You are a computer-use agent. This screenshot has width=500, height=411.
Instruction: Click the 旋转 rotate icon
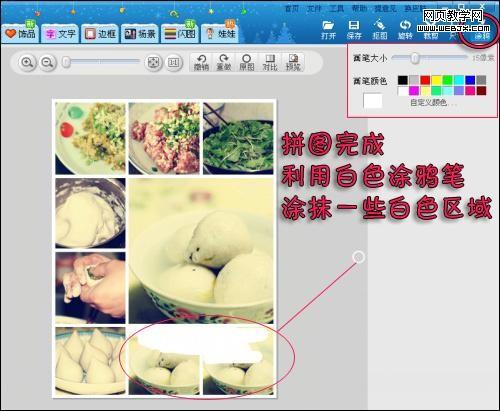point(405,30)
